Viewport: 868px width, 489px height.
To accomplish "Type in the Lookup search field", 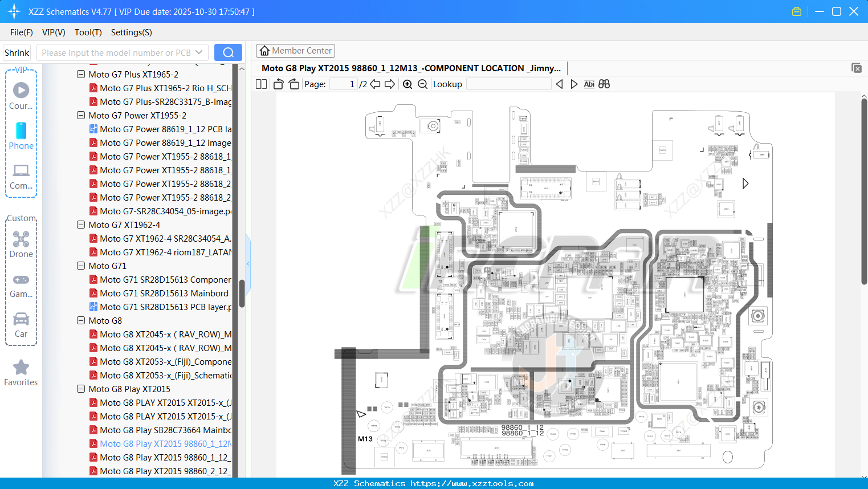I will coord(509,84).
